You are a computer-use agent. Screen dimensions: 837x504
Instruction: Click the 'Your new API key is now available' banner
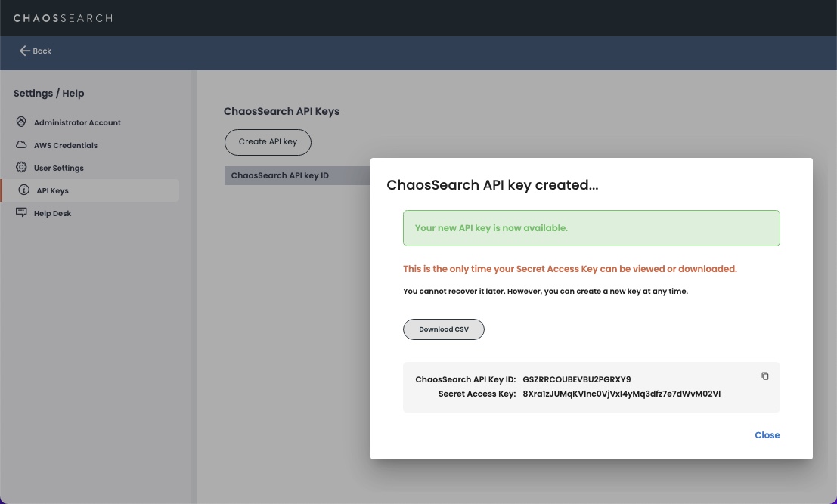(591, 228)
